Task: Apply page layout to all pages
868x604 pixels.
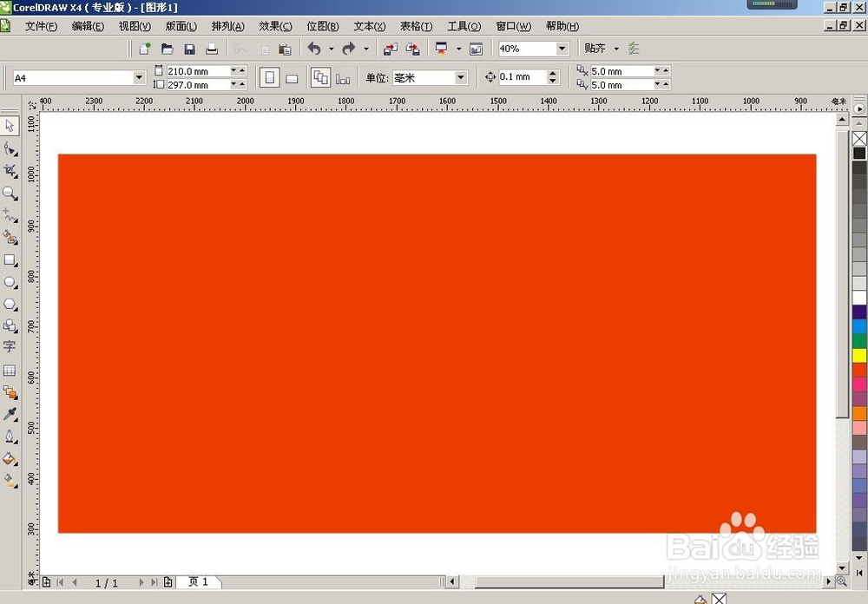Action: pyautogui.click(x=320, y=77)
